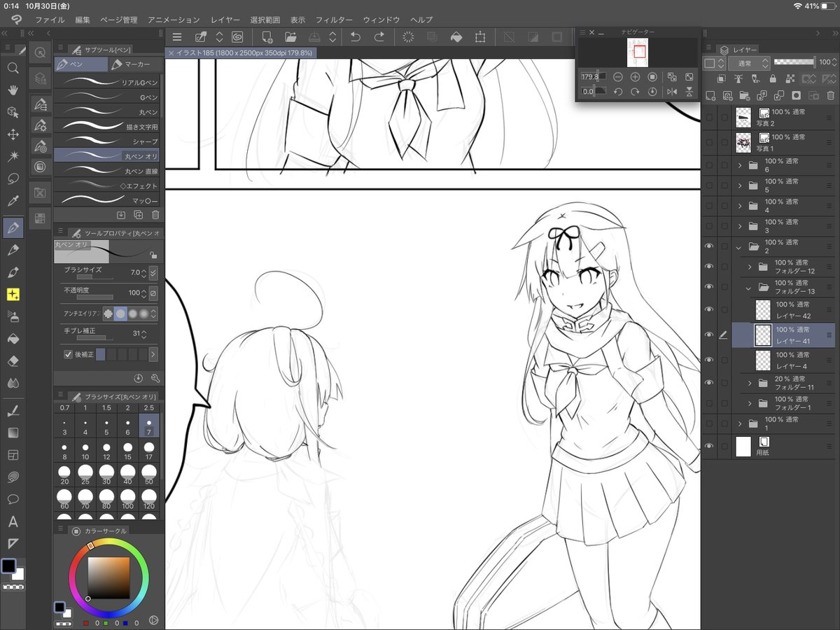Select the 描き文字用 sub tool
Viewport: 840px width, 630px height.
pos(107,127)
